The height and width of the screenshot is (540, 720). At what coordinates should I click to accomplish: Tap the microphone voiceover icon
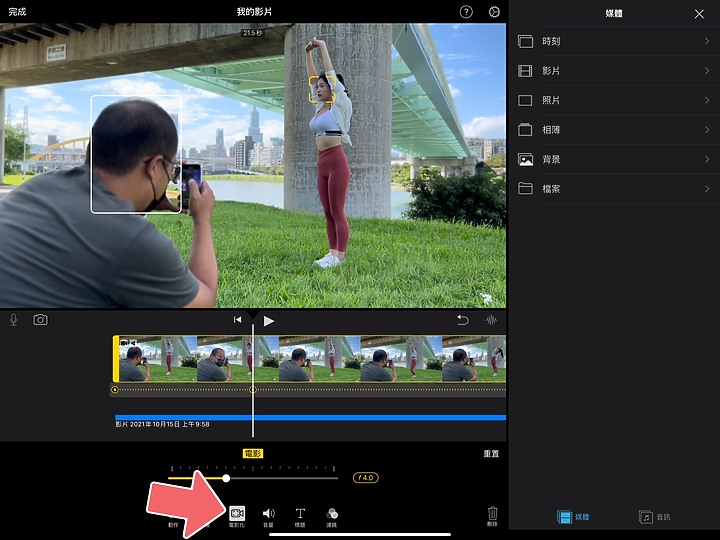pos(14,320)
